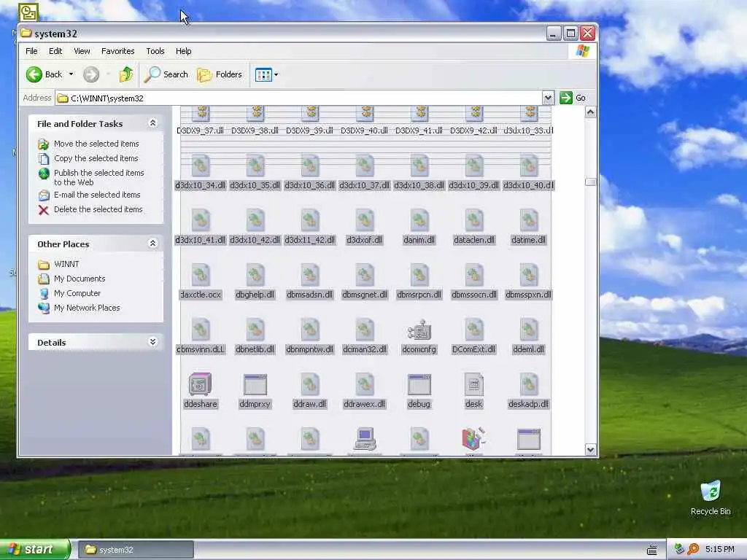Select the ddraw.dll file icon
Image resolution: width=747 pixels, height=560 pixels.
click(x=309, y=384)
